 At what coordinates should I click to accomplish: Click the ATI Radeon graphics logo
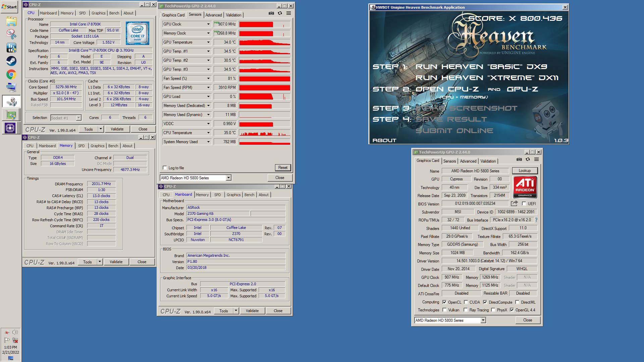(x=525, y=187)
